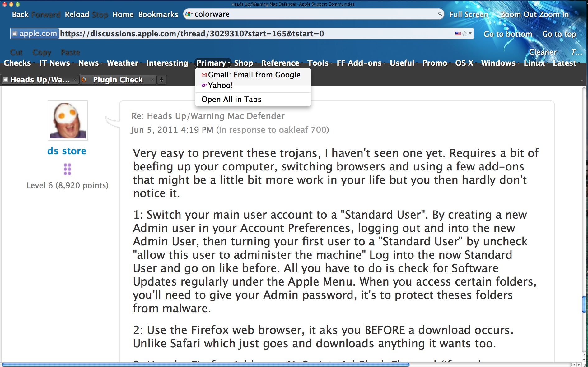Click the Reload toolbar button

pyautogui.click(x=77, y=15)
